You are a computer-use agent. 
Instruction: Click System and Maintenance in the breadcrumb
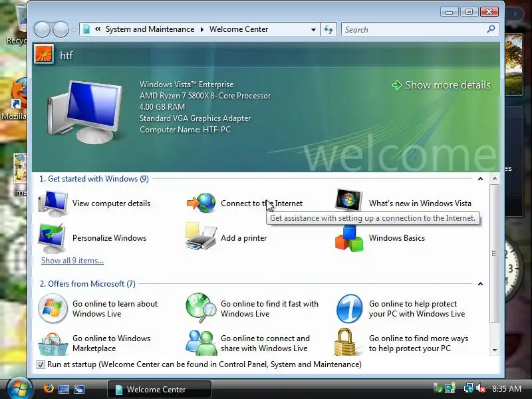pos(150,29)
